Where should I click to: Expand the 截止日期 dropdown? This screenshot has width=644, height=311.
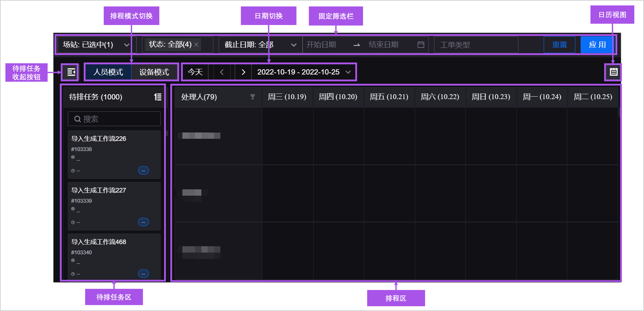tap(294, 45)
